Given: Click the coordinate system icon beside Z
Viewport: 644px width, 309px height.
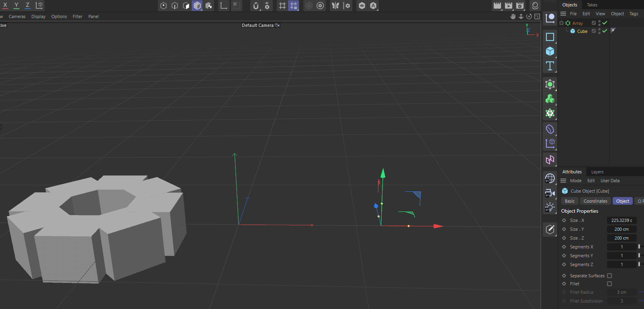Looking at the screenshot, I should tap(39, 5).
